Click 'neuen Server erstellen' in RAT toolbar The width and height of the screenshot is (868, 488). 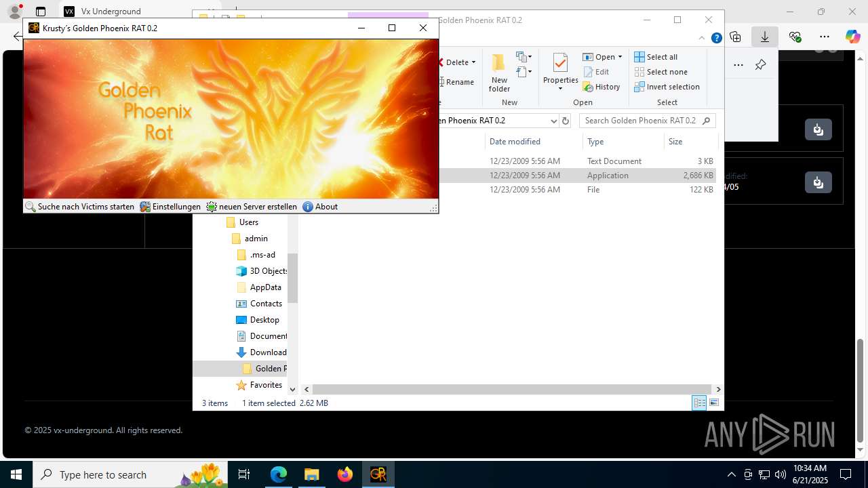[x=252, y=207]
